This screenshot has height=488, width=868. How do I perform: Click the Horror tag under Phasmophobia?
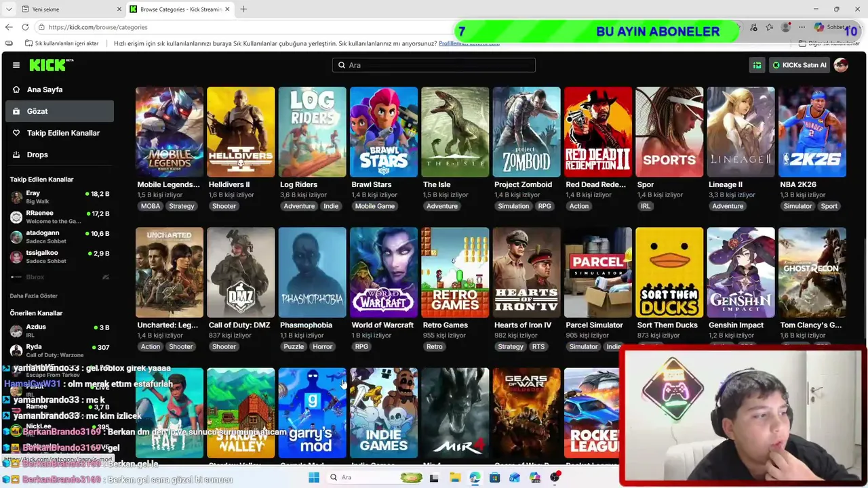323,346
